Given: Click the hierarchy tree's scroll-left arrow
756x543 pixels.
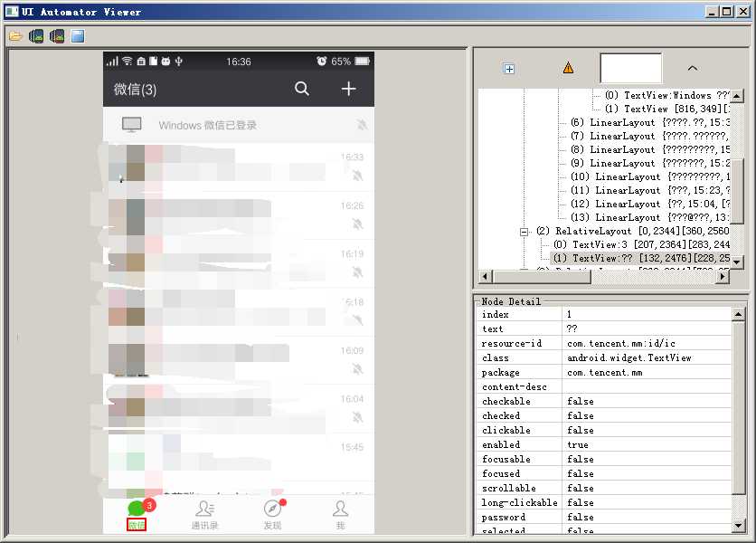Looking at the screenshot, I should coord(485,277).
